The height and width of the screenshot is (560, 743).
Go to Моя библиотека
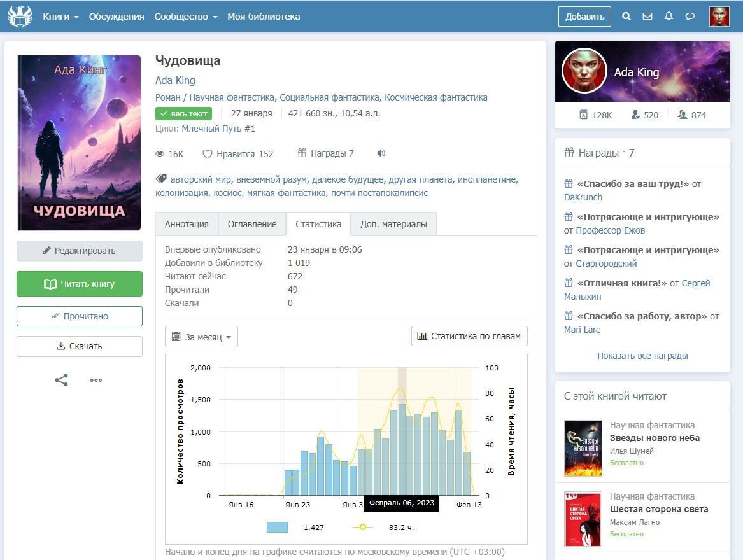pos(264,17)
